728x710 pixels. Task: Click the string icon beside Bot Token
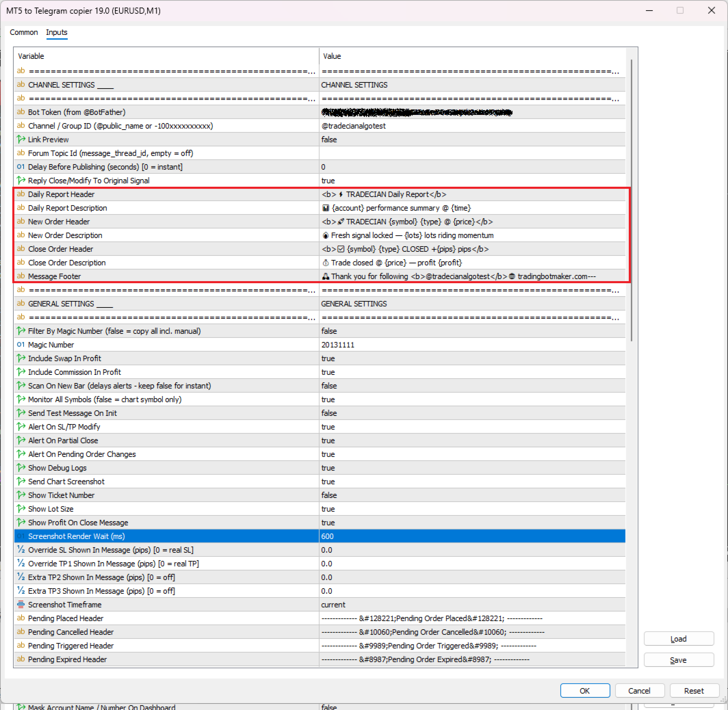point(21,112)
